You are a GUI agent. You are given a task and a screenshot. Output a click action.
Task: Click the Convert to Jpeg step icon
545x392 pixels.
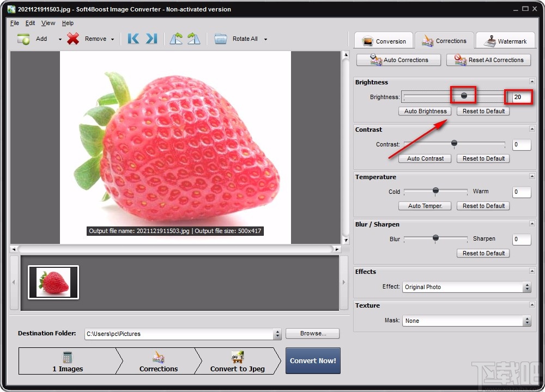(237, 357)
